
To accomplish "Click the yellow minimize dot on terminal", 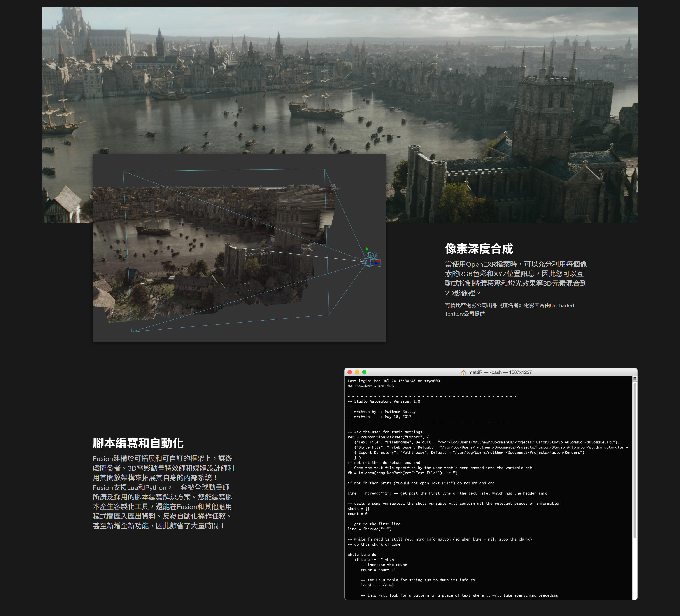I will (357, 372).
